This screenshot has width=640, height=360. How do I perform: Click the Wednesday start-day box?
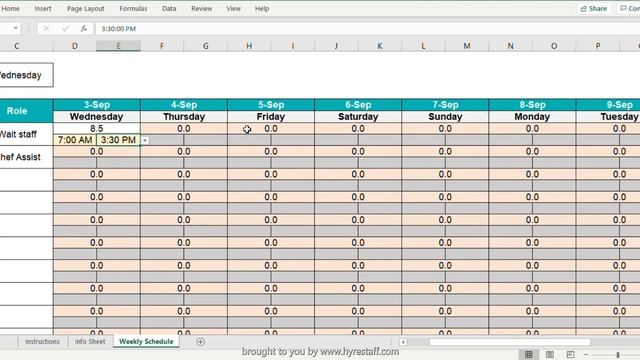(x=26, y=75)
